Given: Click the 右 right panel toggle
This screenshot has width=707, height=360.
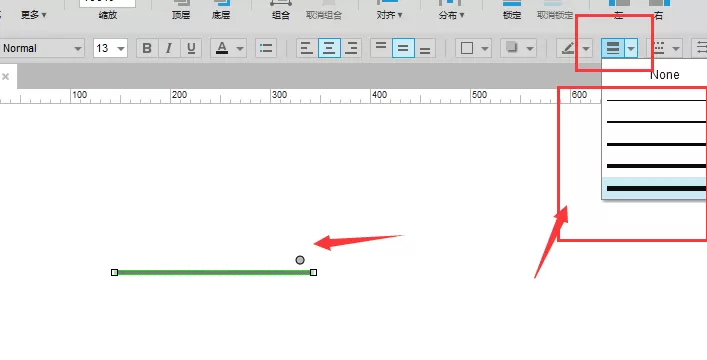Looking at the screenshot, I should click(659, 10).
